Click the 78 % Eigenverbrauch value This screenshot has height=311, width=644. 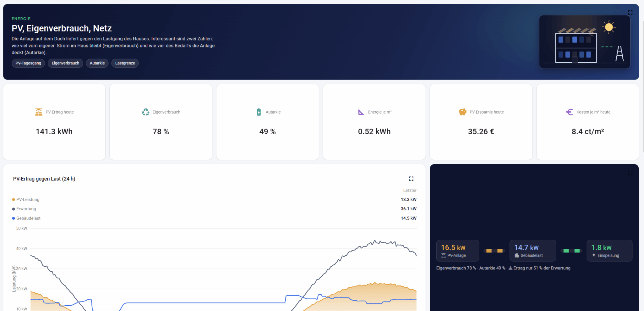pos(161,131)
